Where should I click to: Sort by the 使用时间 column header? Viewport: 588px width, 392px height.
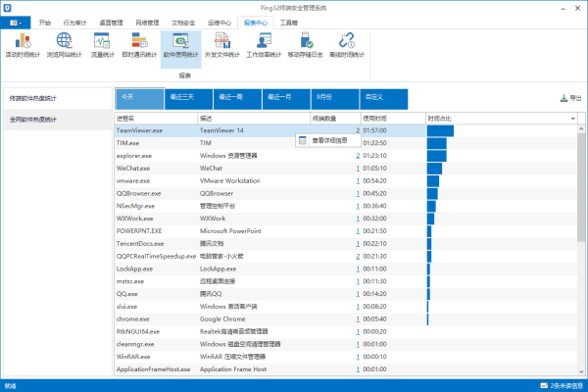click(393, 119)
